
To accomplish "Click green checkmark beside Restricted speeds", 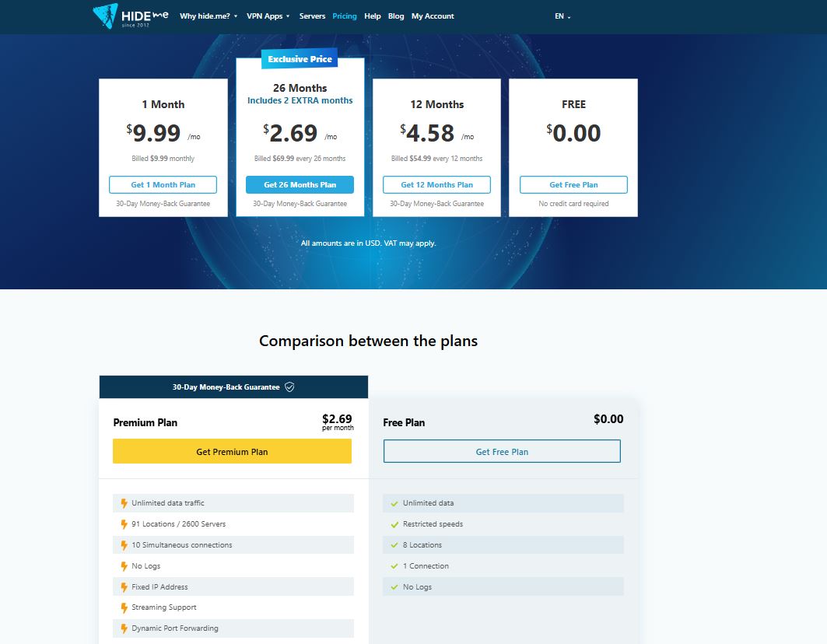I will 394,524.
